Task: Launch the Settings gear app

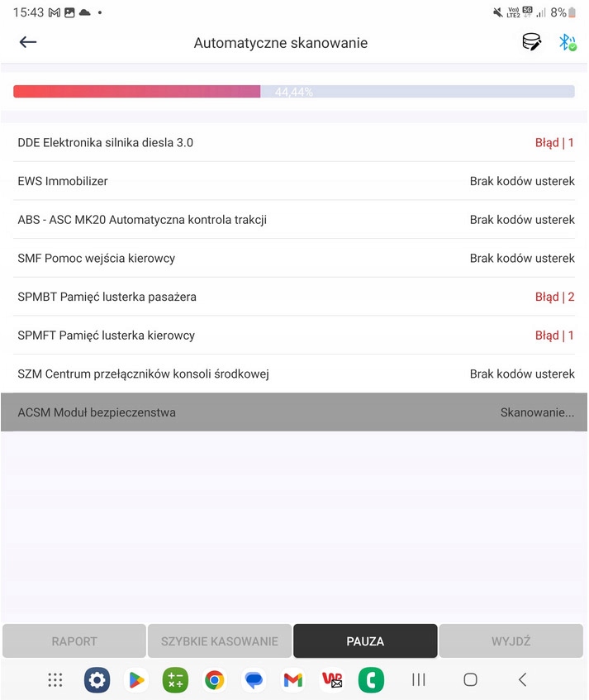Action: (x=97, y=679)
